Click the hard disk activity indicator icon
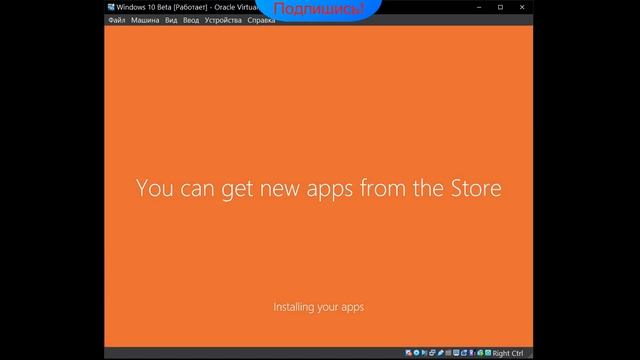 pos(408,353)
